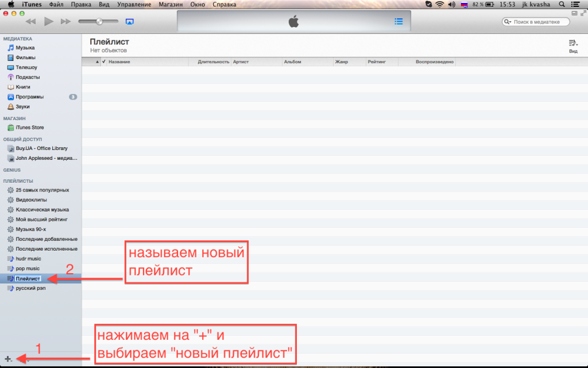Click the play button
Image resolution: width=588 pixels, height=368 pixels.
coord(48,21)
